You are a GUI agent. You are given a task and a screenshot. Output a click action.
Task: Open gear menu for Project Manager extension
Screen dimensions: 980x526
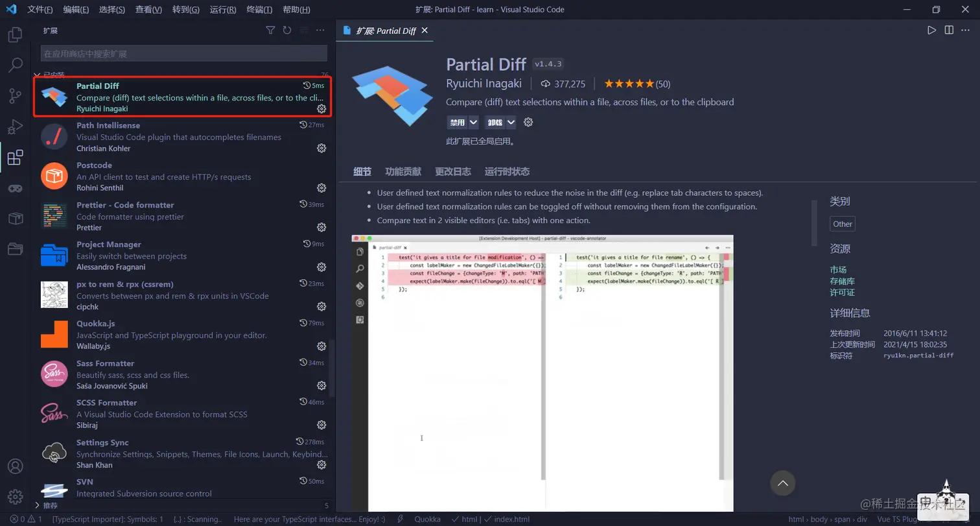pyautogui.click(x=321, y=267)
